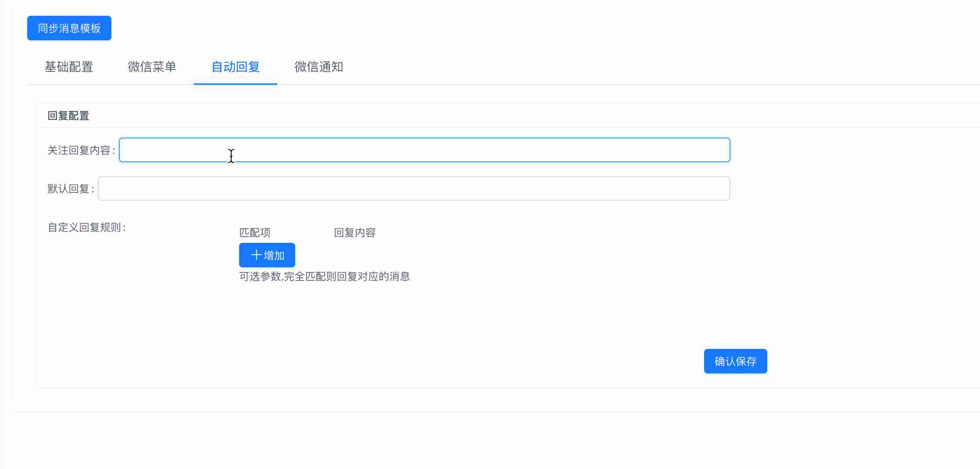This screenshot has width=980, height=469.
Task: Switch to the 基础配置 tab
Action: [69, 67]
